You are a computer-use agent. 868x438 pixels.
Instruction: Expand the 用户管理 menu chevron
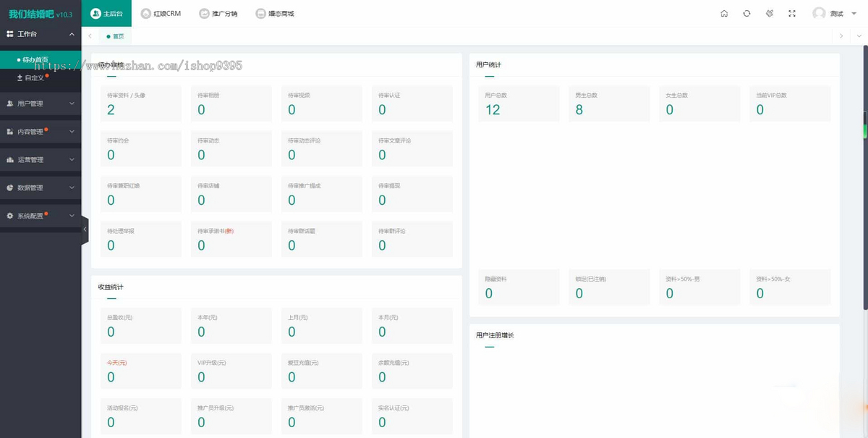72,104
